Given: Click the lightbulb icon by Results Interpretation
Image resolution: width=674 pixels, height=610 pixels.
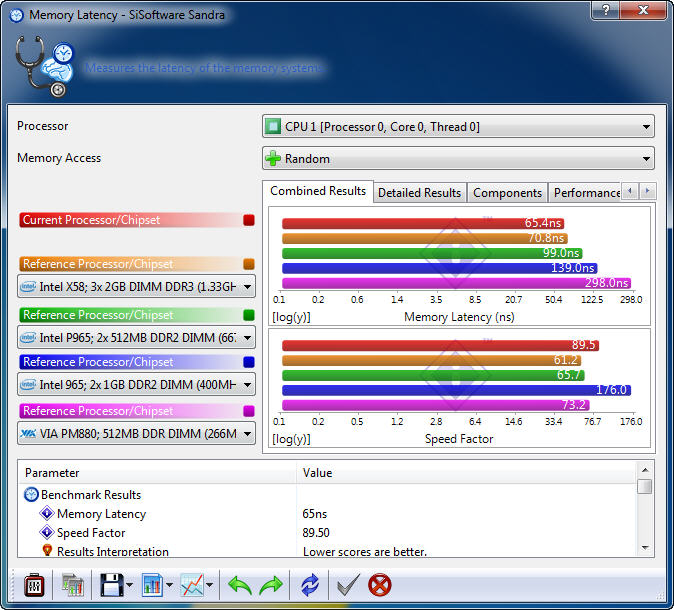Looking at the screenshot, I should pyautogui.click(x=47, y=550).
